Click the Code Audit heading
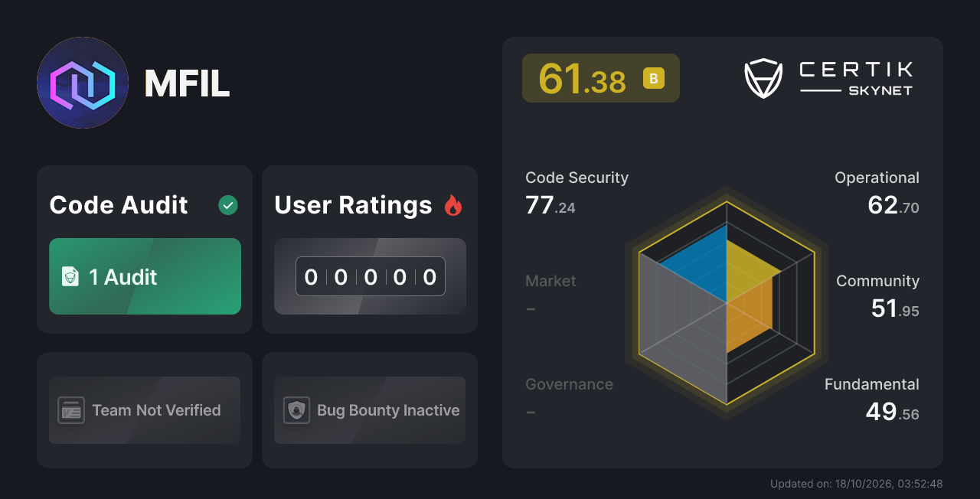The image size is (980, 499). point(119,205)
